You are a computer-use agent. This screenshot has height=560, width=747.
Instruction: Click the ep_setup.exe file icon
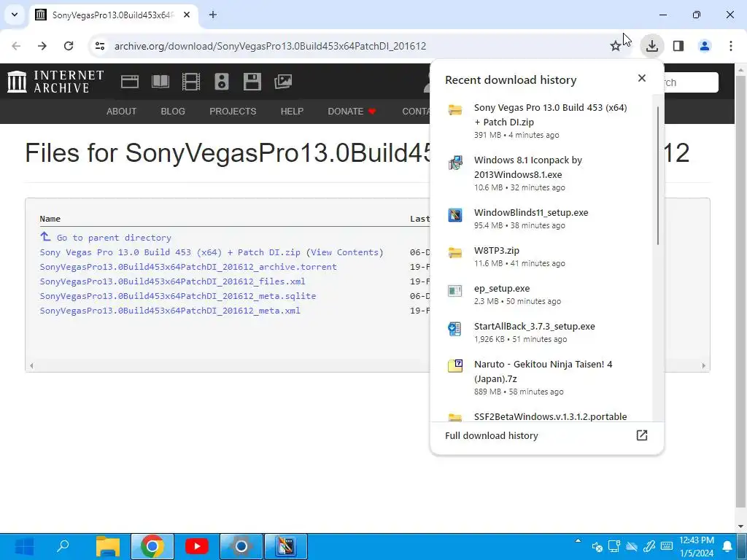455,290
